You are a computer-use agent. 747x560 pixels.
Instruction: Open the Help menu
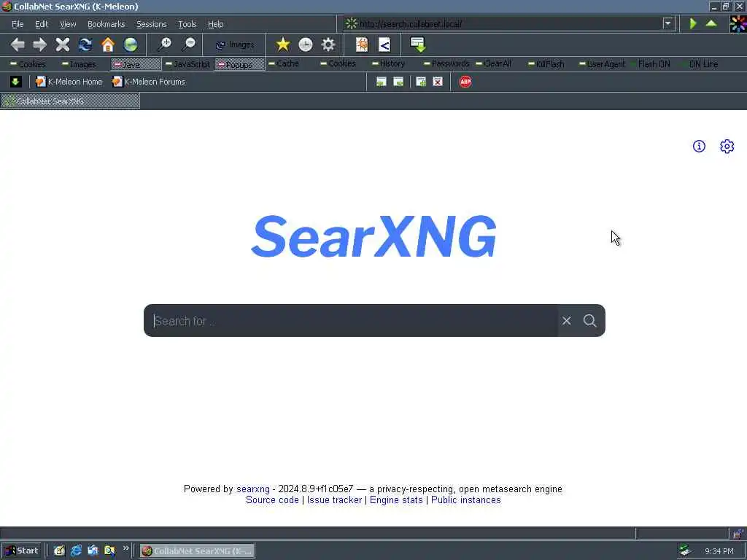215,24
